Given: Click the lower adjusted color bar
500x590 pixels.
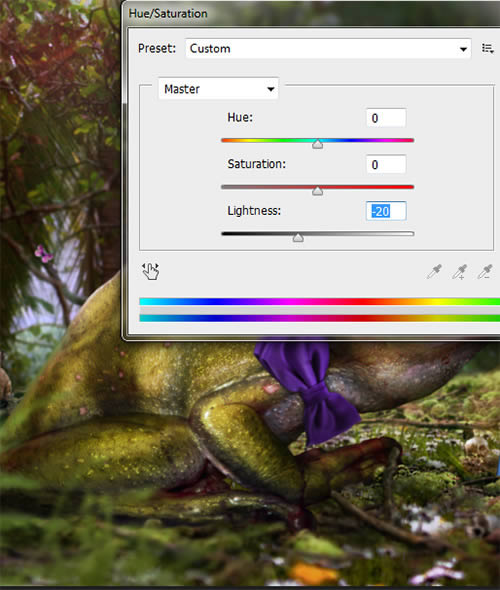Looking at the screenshot, I should (319, 318).
